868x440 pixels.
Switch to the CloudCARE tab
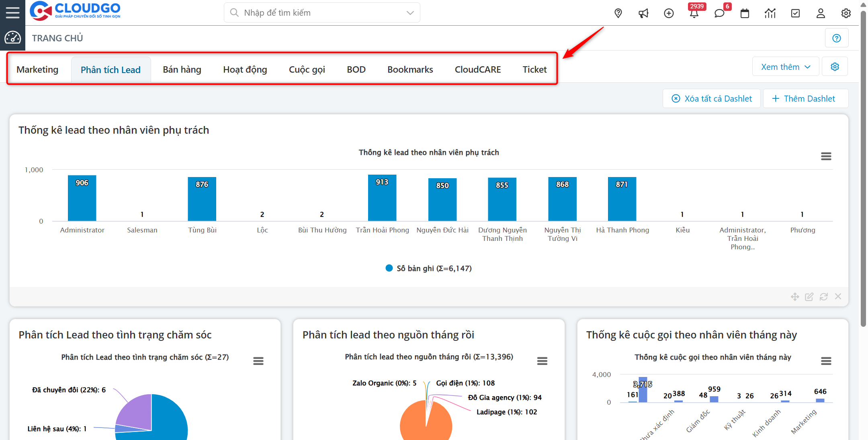point(477,69)
